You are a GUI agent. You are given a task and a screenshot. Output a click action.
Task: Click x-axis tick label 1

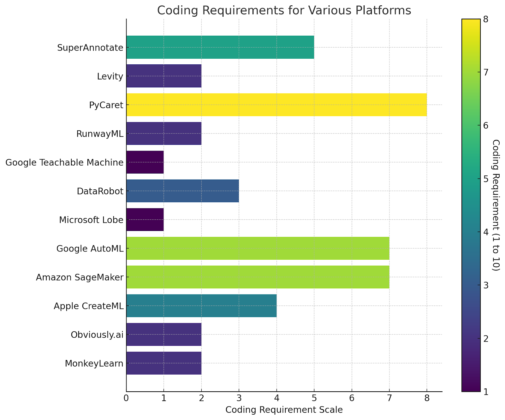point(164,399)
